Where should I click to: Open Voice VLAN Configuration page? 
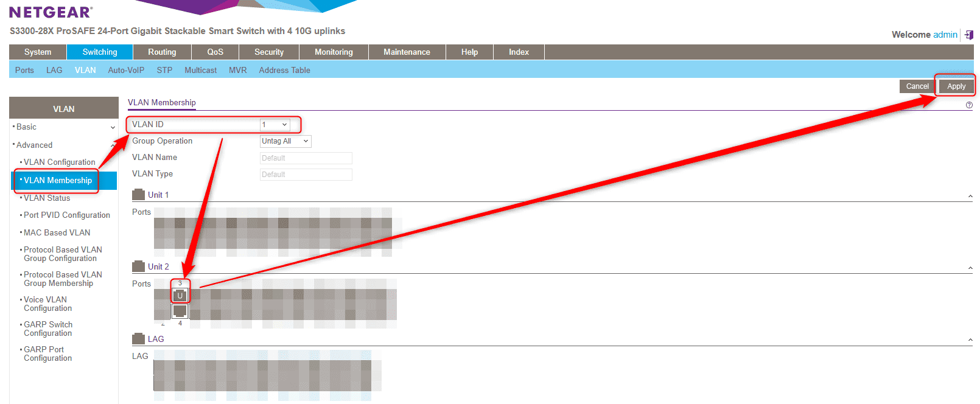click(47, 304)
